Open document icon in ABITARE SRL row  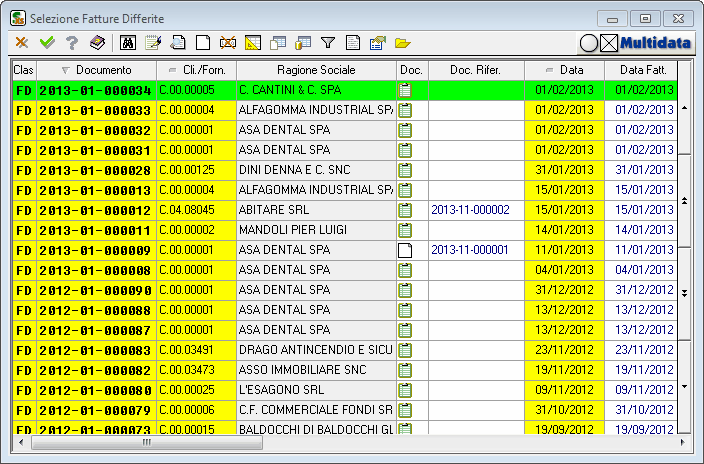pyautogui.click(x=405, y=210)
